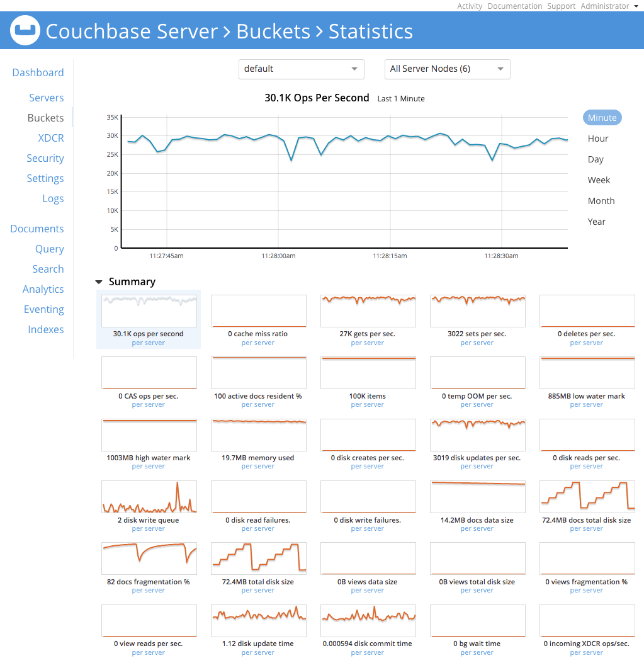Select disk reads per sec. graph
644x658 pixels.
(587, 434)
